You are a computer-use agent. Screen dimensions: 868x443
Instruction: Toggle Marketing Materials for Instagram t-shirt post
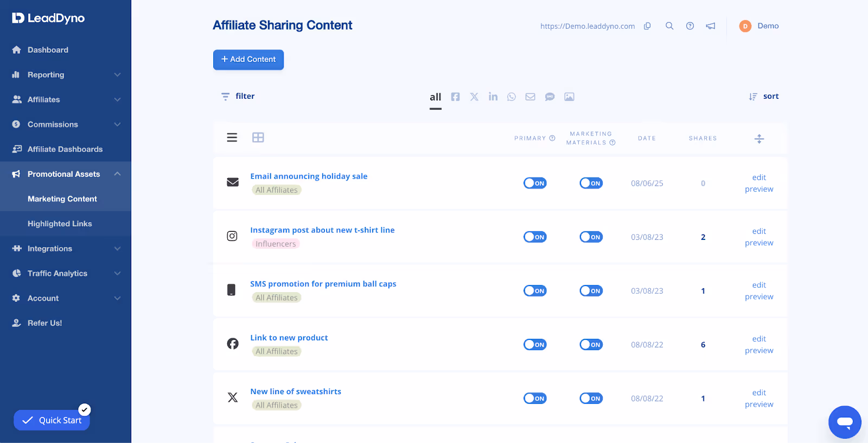coord(591,237)
